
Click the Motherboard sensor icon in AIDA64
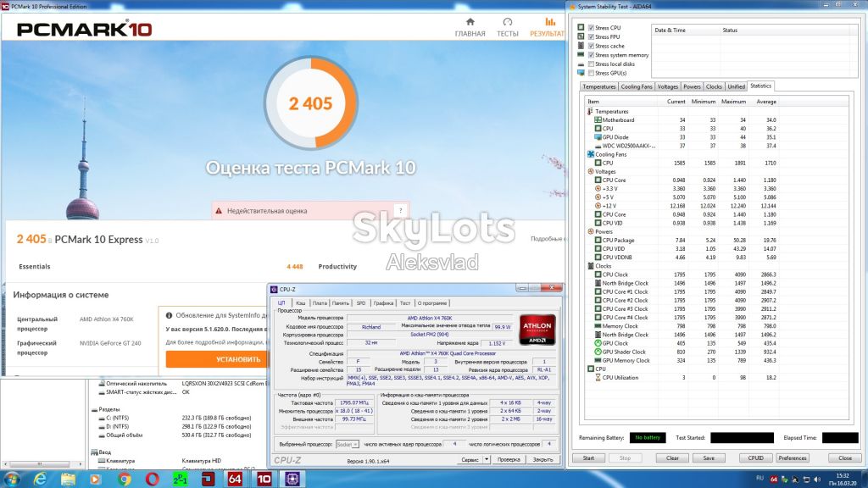(x=598, y=120)
